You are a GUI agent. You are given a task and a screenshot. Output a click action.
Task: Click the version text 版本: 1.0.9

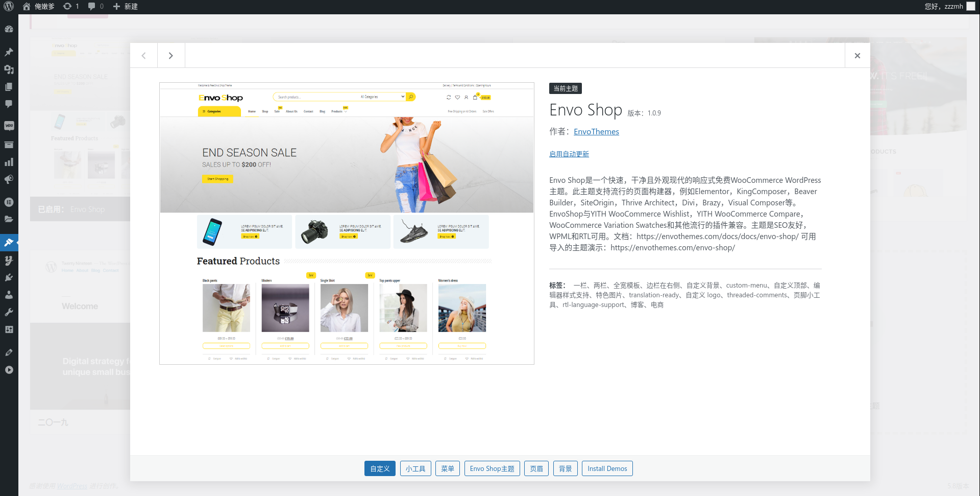pos(644,113)
